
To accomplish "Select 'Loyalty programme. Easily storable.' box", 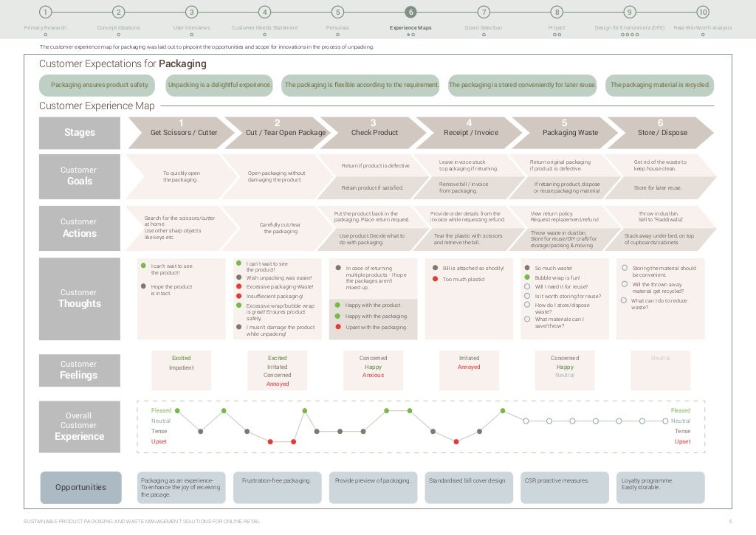I will coord(661,487).
